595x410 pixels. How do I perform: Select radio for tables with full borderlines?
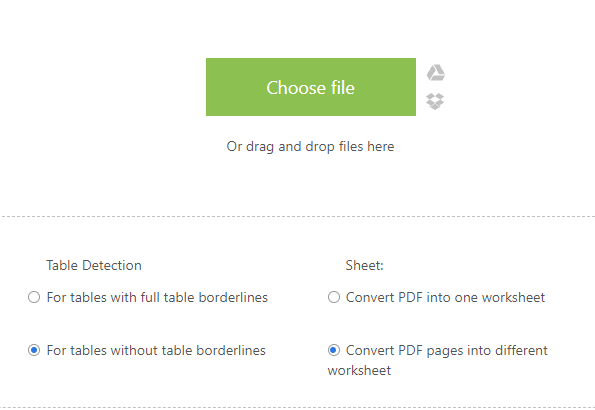[x=34, y=297]
